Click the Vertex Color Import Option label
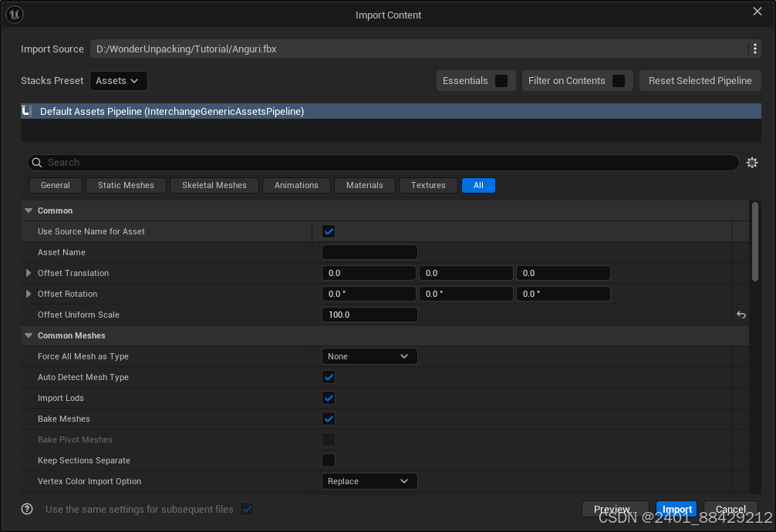This screenshot has height=532, width=776. [x=89, y=481]
